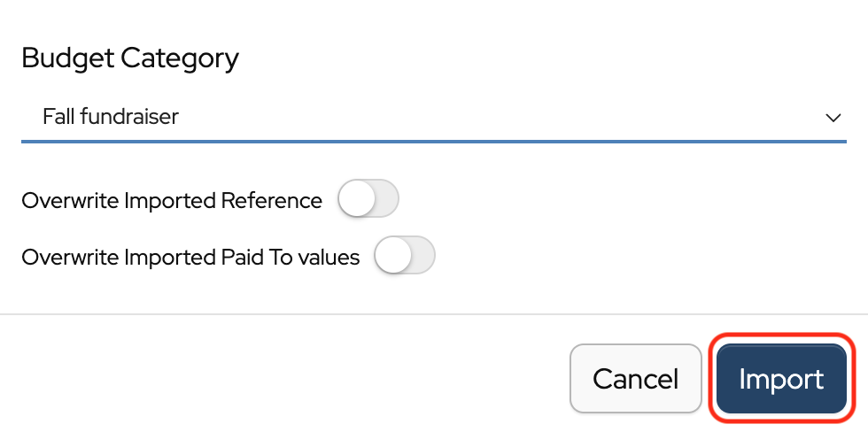Click the Budget Category heading
Image resolution: width=868 pixels, height=432 pixels.
[130, 58]
